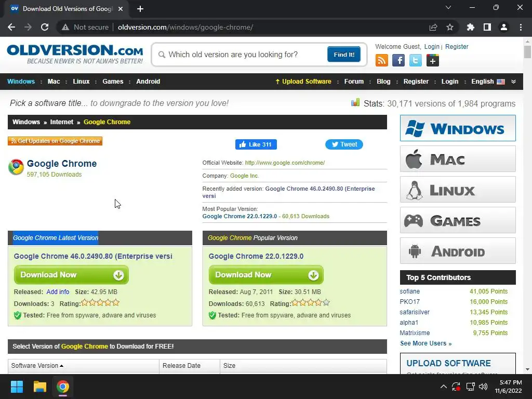532x399 pixels.
Task: Click Internet in the breadcrumb
Action: pyautogui.click(x=61, y=122)
